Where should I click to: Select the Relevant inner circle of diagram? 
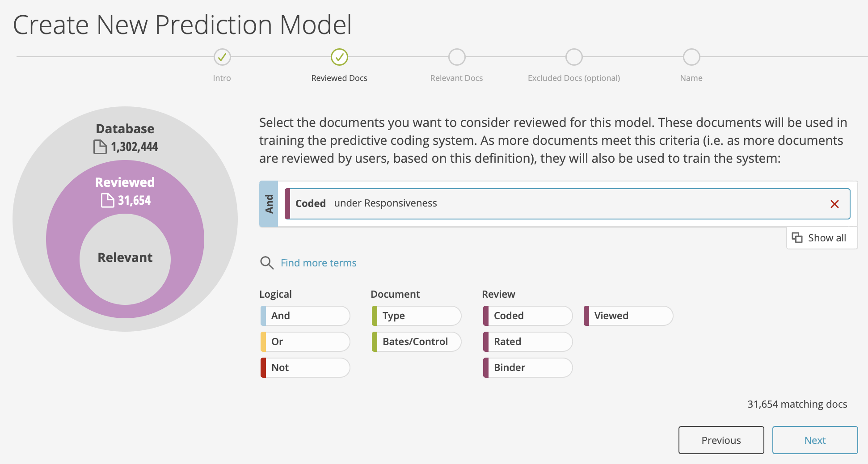pos(125,259)
